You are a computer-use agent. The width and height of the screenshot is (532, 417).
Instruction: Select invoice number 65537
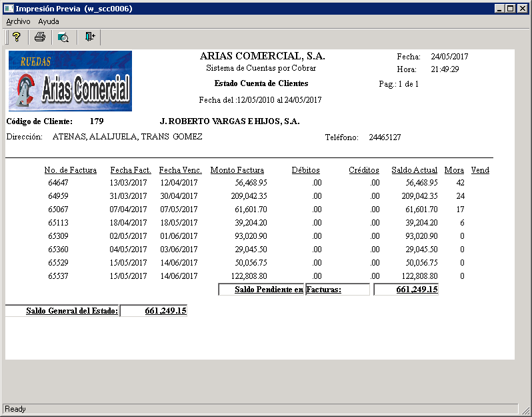click(58, 276)
